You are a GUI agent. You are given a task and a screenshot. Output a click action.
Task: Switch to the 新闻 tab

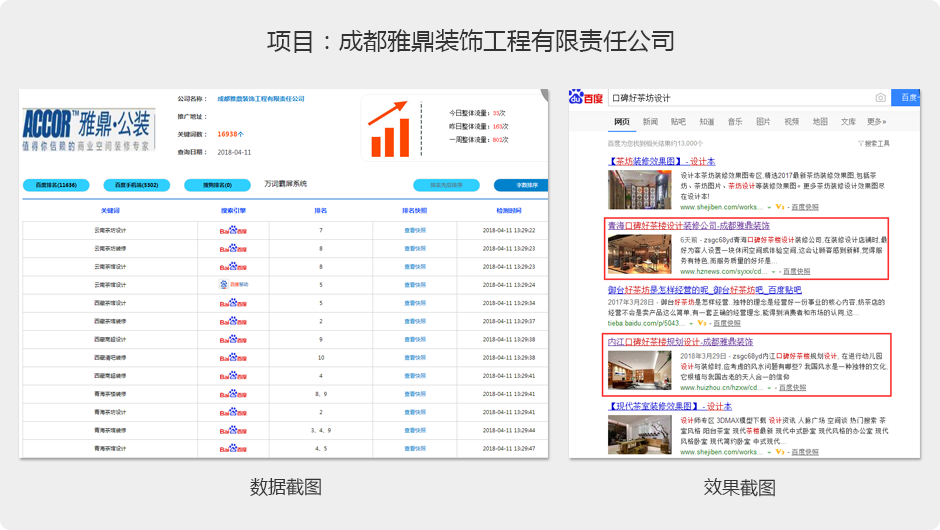click(650, 122)
